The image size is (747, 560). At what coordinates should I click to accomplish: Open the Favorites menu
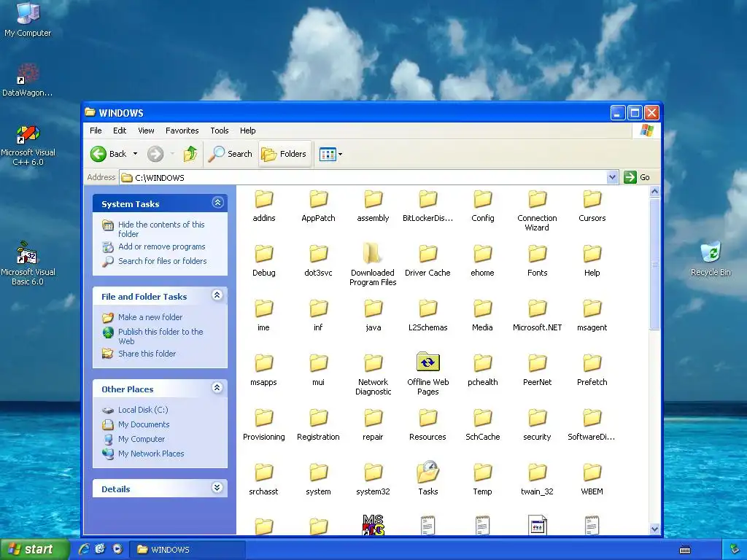(x=182, y=131)
